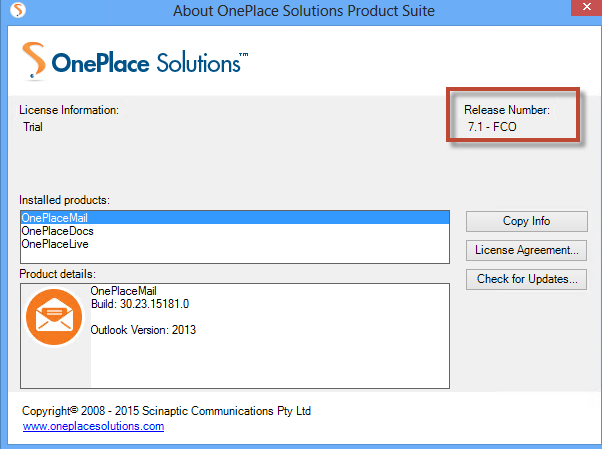Click the OnePlace Solutions logo
The width and height of the screenshot is (602, 449).
point(135,61)
